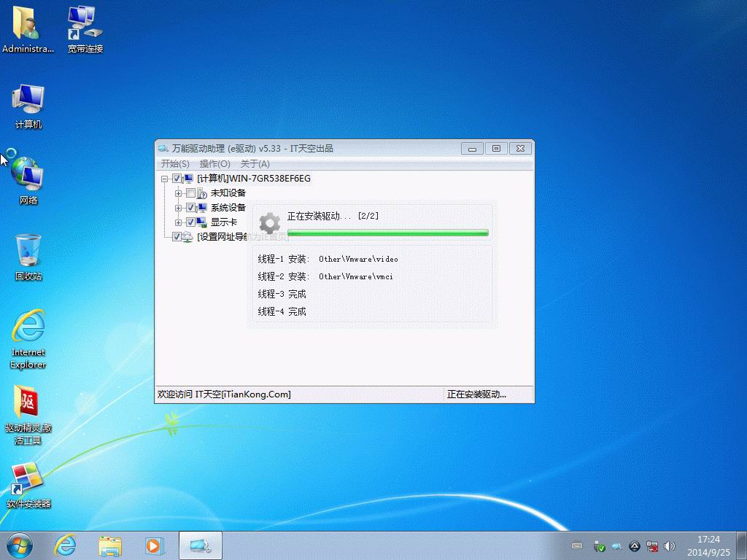The height and width of the screenshot is (560, 747).
Task: Open the Windows Start menu
Action: 20,545
